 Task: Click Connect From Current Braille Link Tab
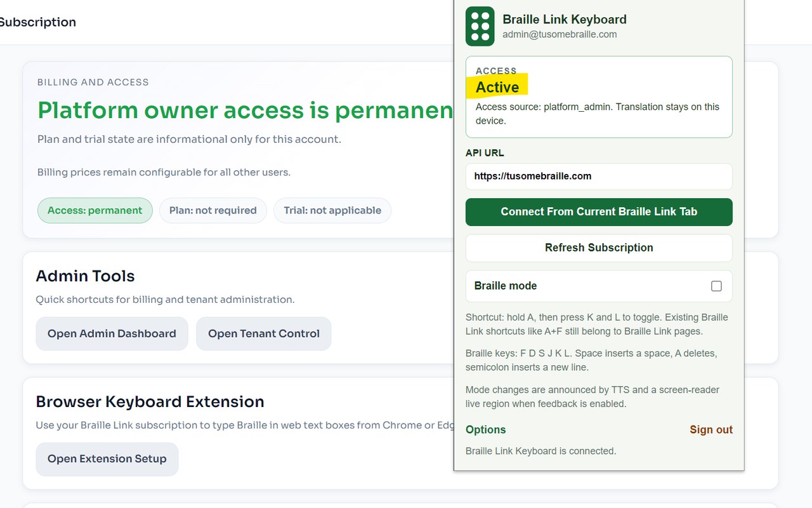click(599, 212)
